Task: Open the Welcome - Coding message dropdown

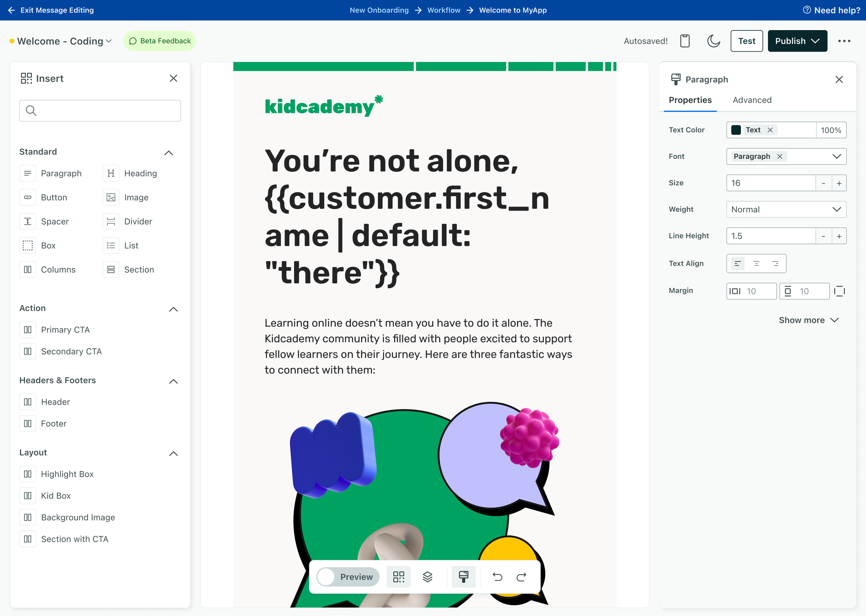Action: pos(64,41)
